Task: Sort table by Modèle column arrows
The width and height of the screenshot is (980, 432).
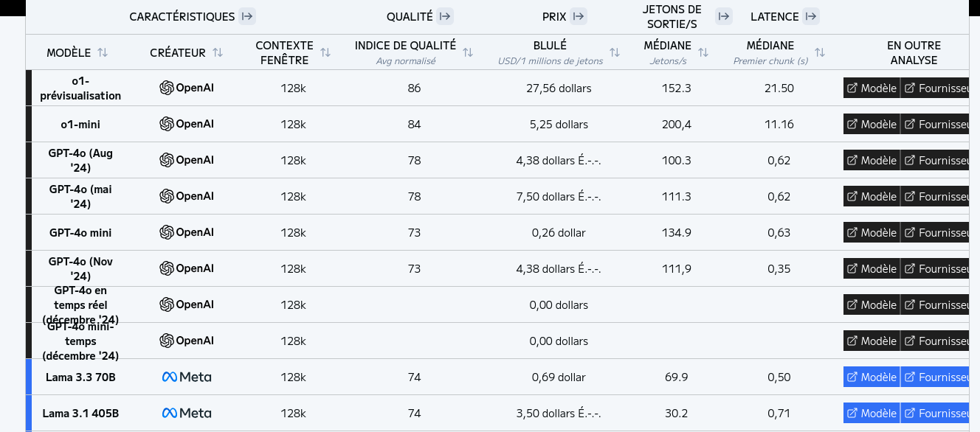Action: (x=103, y=52)
